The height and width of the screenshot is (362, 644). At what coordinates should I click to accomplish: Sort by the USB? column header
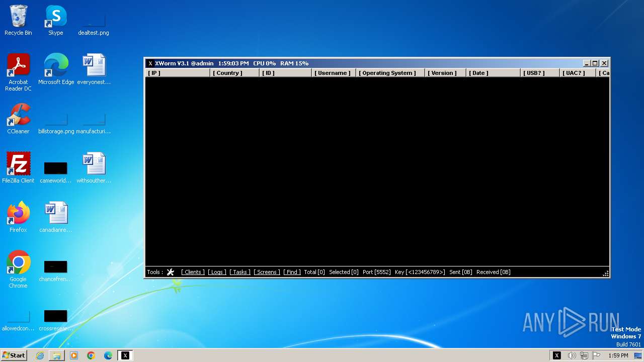tap(540, 73)
